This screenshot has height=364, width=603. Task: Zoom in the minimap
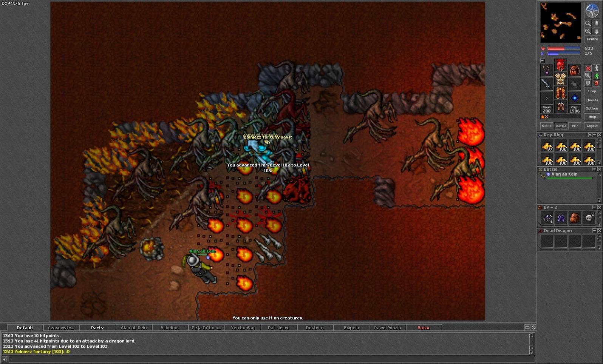click(588, 31)
